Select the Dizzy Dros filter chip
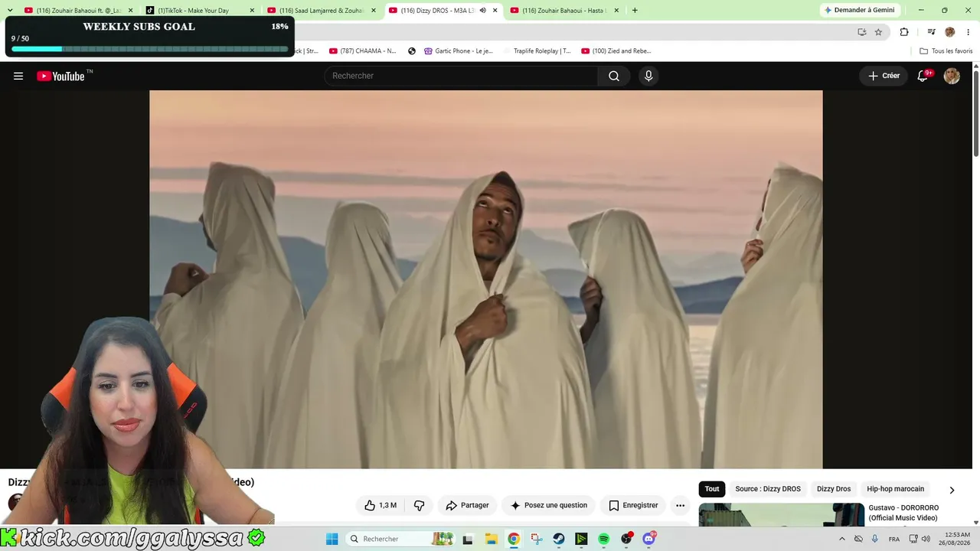Image resolution: width=980 pixels, height=551 pixels. 834,489
